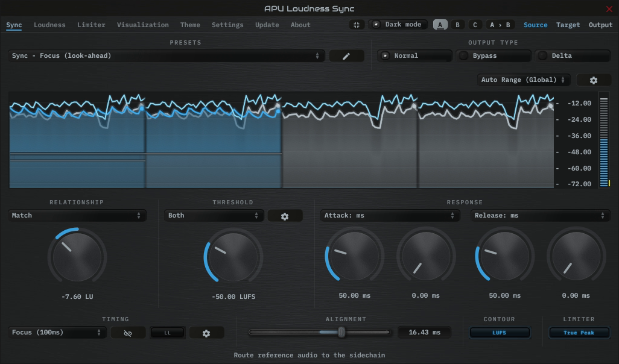Toggle the LUFS contour button
Image resolution: width=619 pixels, height=364 pixels.
point(500,333)
